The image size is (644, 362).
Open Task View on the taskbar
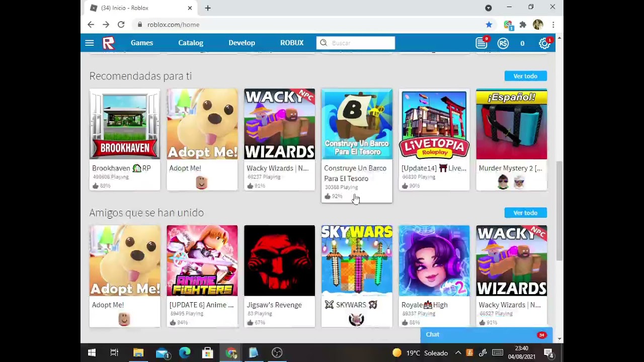tap(114, 352)
